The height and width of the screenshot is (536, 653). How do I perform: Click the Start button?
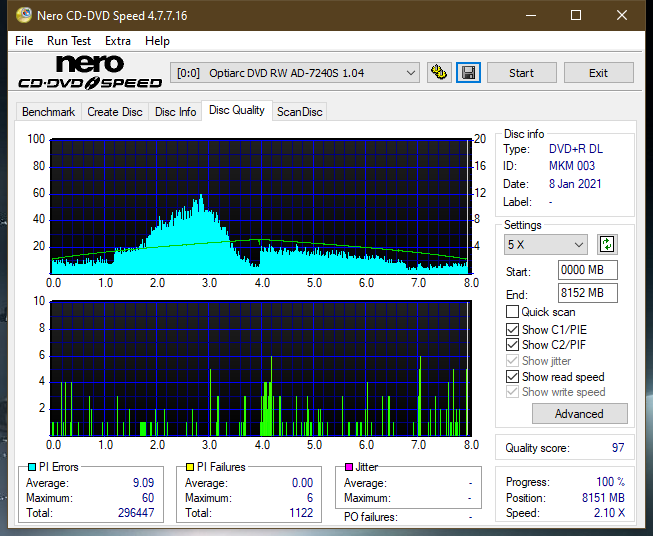(x=521, y=73)
